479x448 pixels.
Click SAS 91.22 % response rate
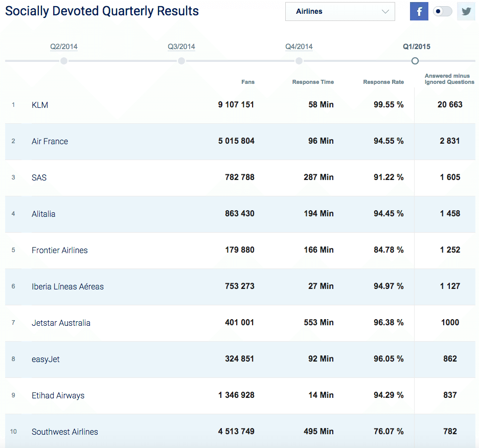(x=389, y=177)
